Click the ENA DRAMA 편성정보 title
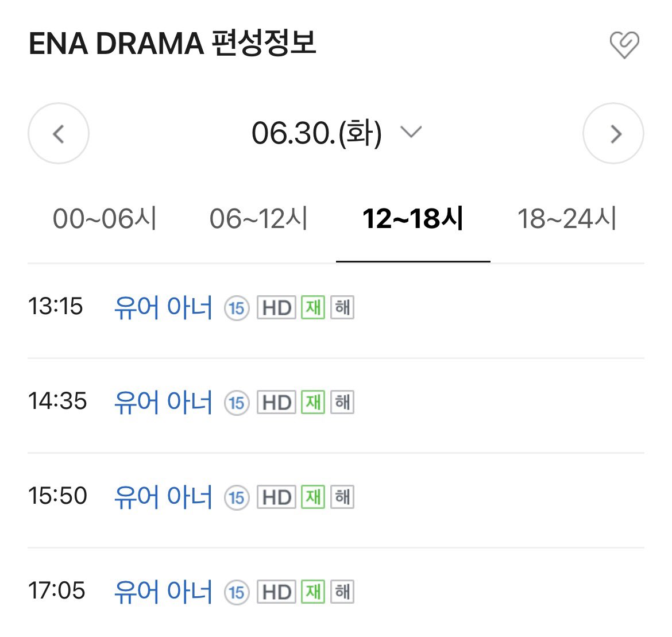 point(172,43)
